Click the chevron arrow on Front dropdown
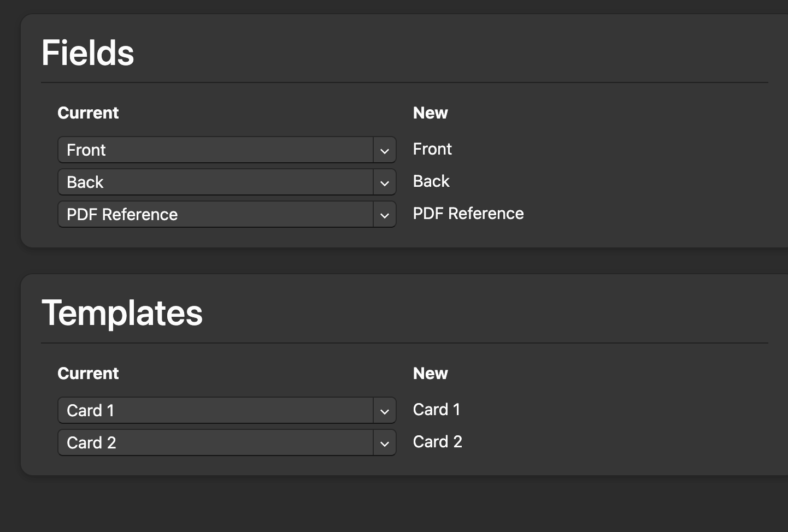Screen dimensions: 788x532 point(385,151)
